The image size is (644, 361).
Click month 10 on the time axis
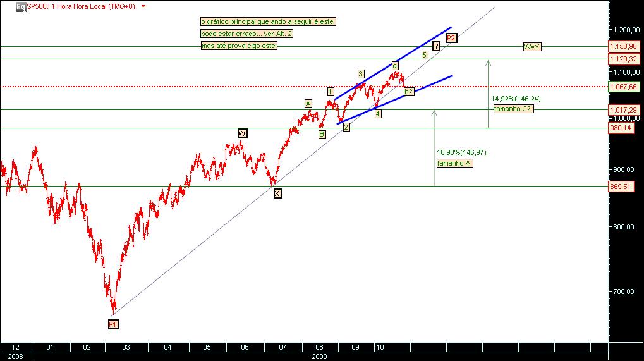(x=380, y=347)
